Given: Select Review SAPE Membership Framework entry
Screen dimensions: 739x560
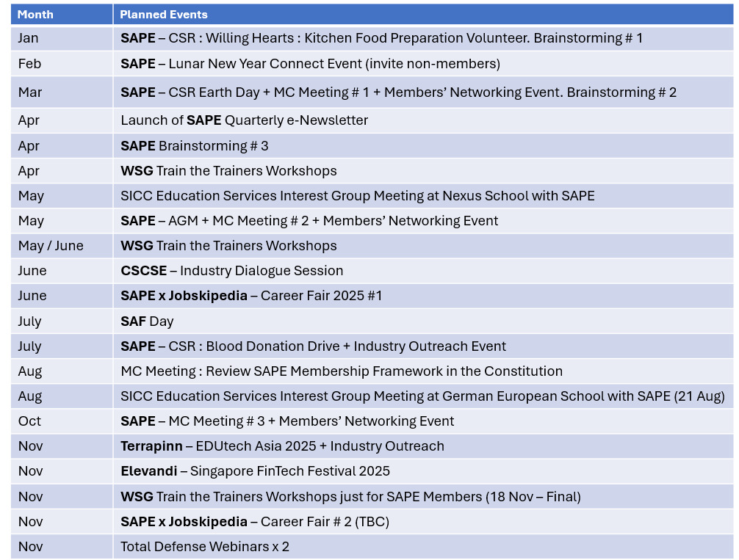Looking at the screenshot, I should 341,371.
